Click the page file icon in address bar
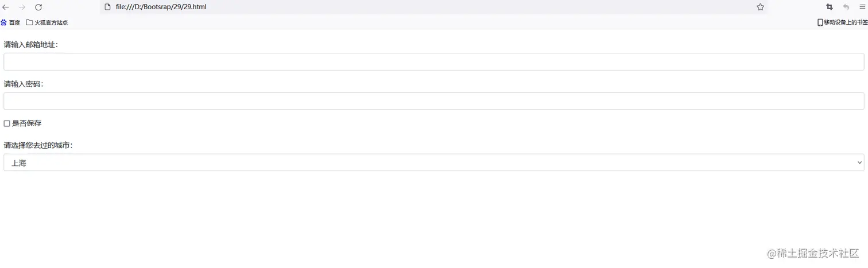 [x=107, y=7]
